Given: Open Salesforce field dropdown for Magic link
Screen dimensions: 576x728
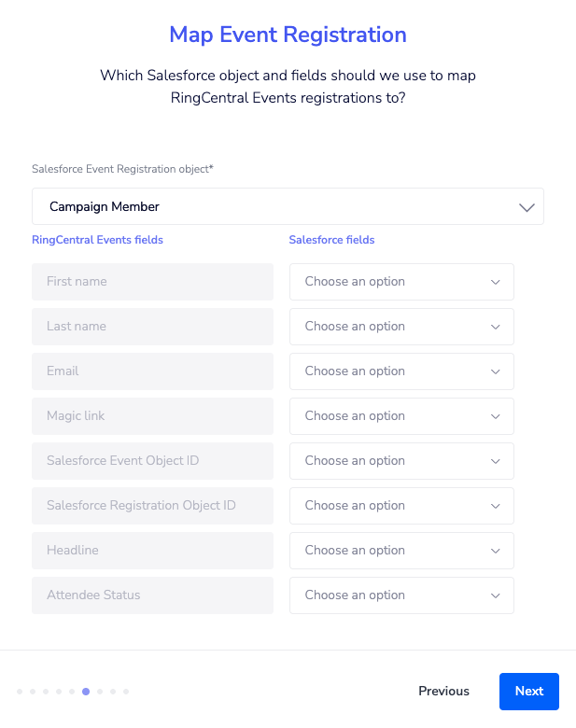Looking at the screenshot, I should [401, 416].
